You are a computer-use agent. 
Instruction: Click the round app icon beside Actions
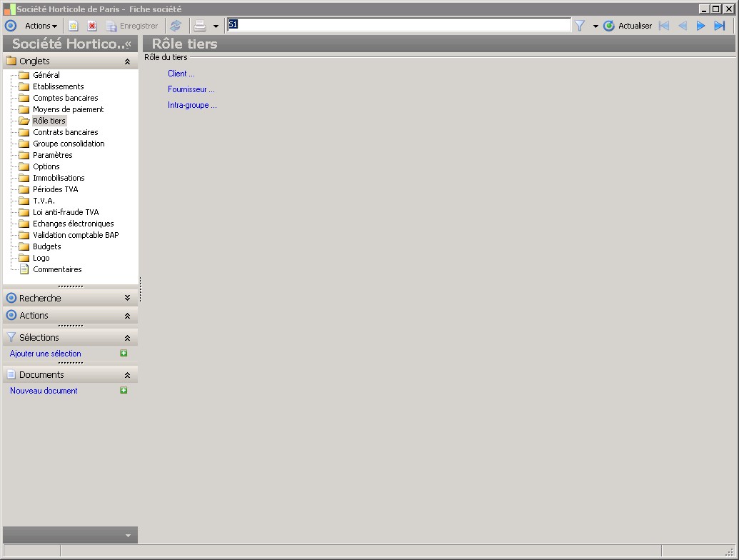tap(11, 26)
